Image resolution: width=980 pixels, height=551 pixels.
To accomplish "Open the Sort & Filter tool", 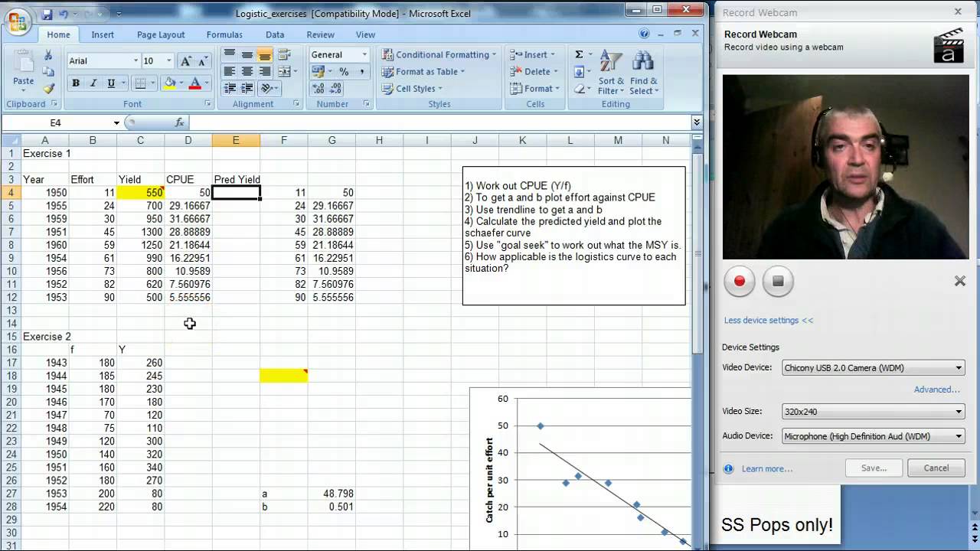I will 612,72.
